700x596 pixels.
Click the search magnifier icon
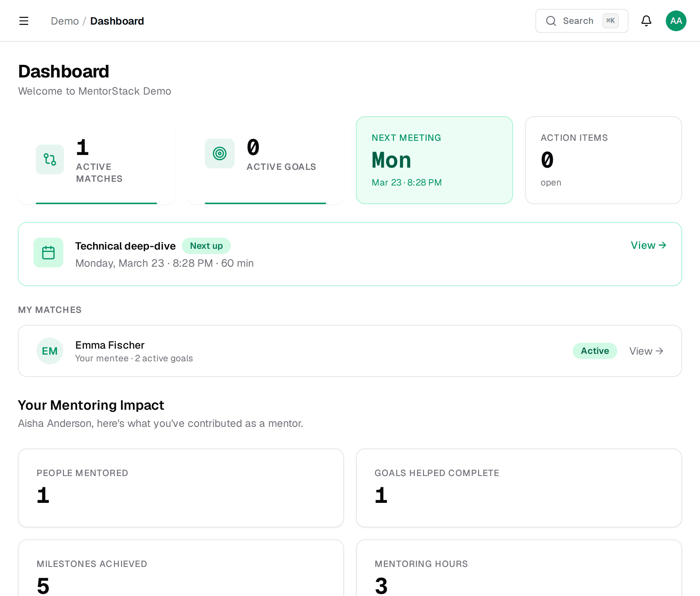pos(551,21)
